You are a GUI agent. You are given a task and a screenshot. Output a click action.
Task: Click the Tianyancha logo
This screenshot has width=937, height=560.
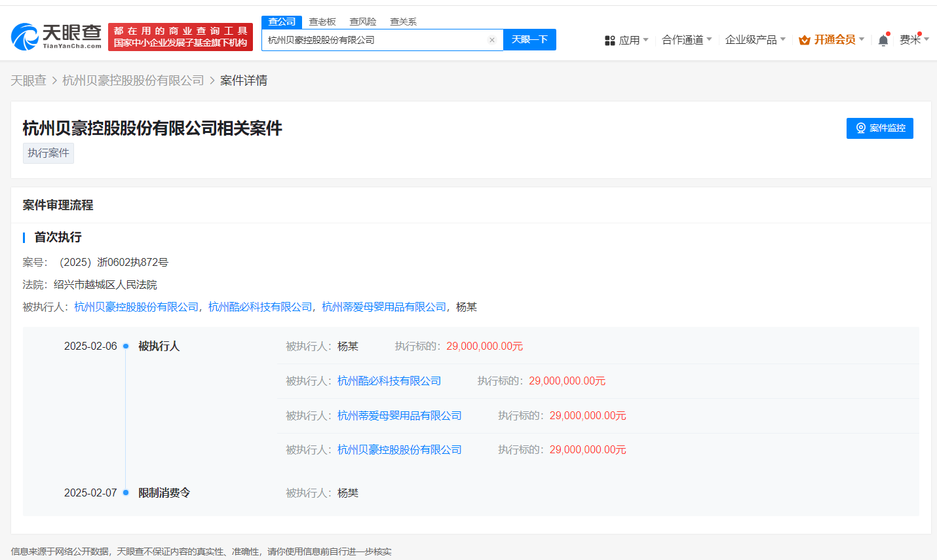pyautogui.click(x=56, y=37)
